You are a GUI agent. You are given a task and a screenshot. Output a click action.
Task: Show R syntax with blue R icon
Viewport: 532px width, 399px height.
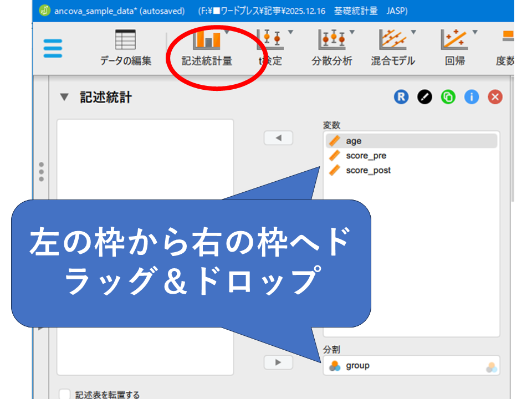coord(401,98)
